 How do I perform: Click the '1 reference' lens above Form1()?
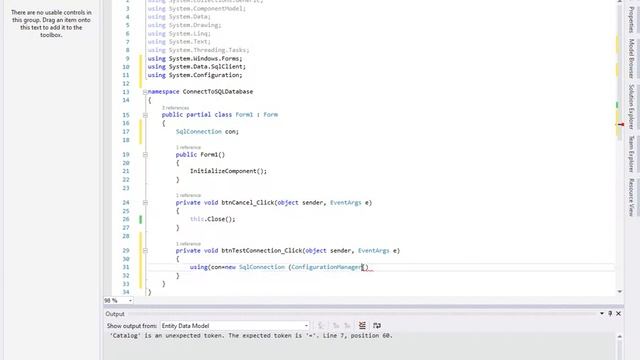(x=188, y=147)
